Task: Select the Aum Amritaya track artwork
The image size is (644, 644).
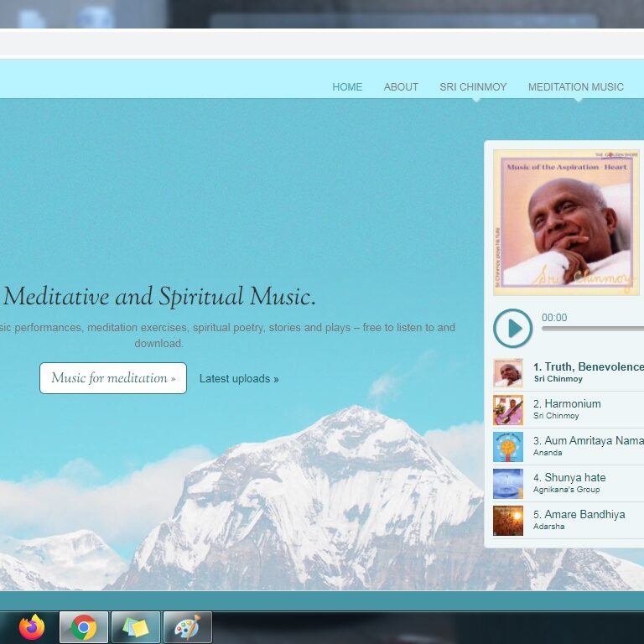Action: (507, 447)
